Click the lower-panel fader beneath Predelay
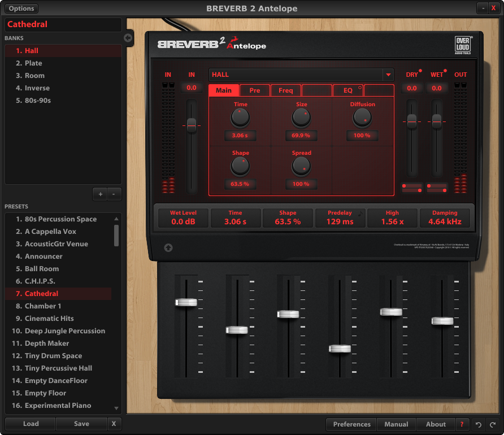Viewport: 504px width, 435px height. [x=340, y=349]
